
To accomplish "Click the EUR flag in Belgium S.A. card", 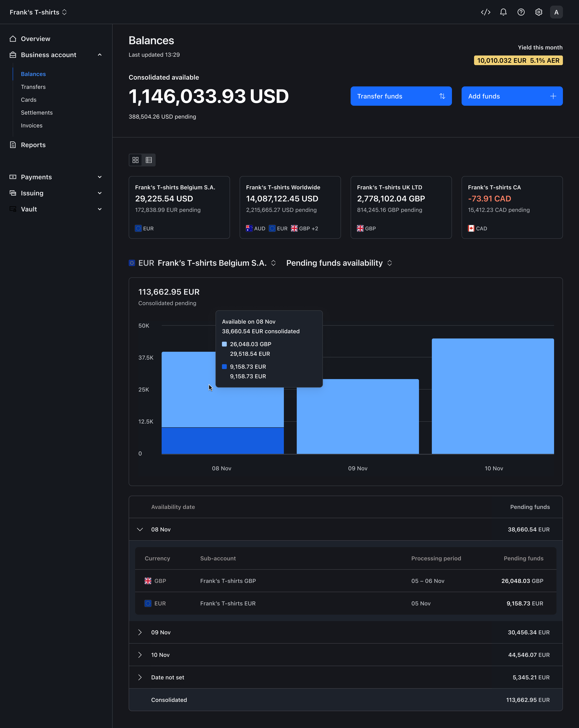I will click(x=139, y=229).
